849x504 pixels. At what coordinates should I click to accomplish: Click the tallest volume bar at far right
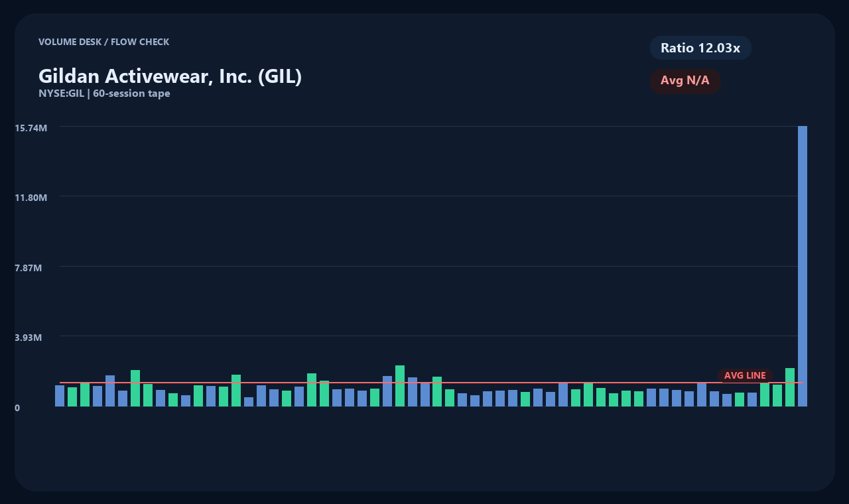coord(803,266)
